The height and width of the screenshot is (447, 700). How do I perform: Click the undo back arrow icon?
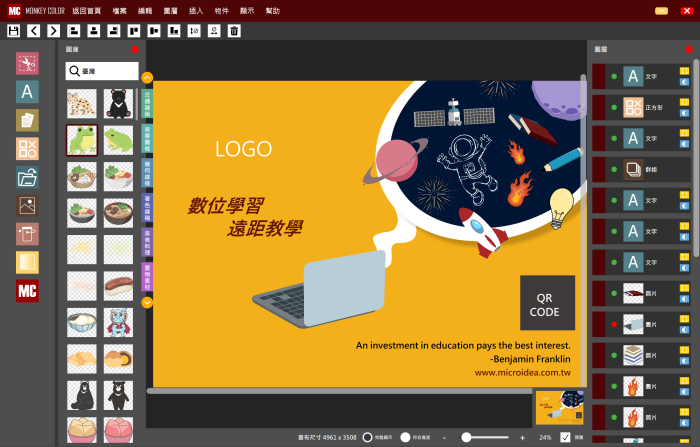33,31
